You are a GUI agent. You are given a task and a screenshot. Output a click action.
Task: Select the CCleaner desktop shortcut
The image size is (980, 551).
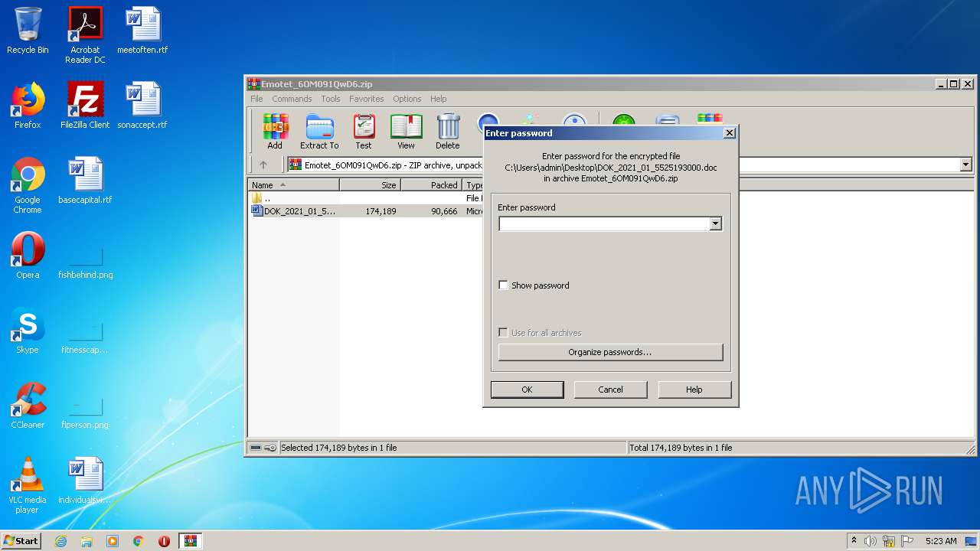(28, 406)
